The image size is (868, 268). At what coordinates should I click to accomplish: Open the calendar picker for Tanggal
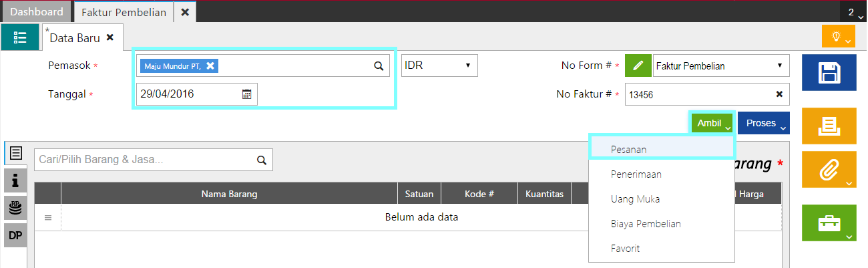[246, 94]
